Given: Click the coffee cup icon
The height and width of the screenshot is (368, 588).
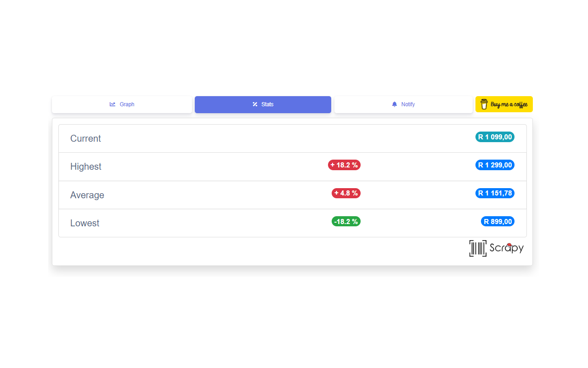Looking at the screenshot, I should point(484,104).
